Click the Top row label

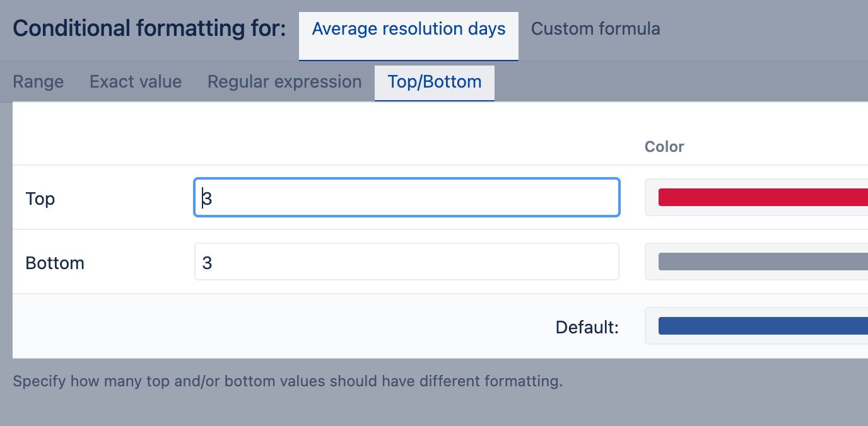[x=40, y=199]
